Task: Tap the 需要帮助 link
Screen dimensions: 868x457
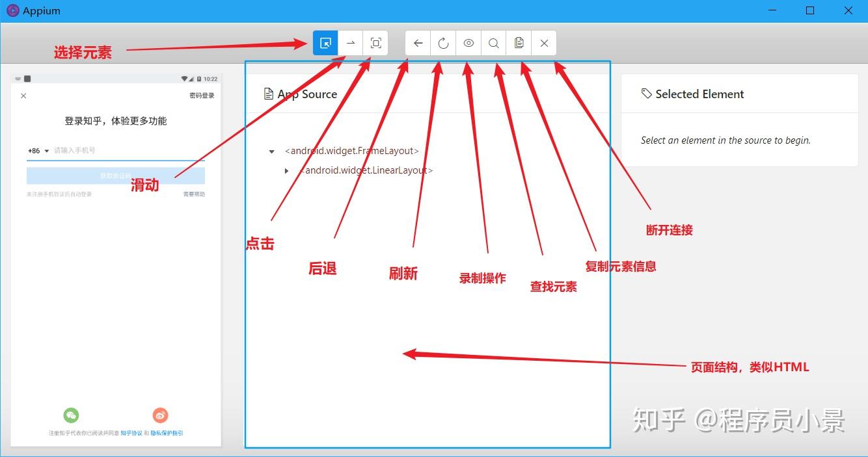Action: click(194, 194)
